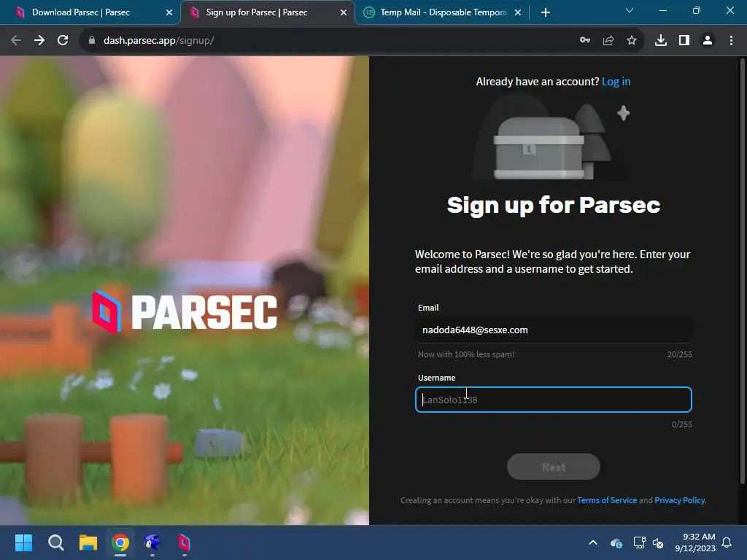Screen dimensions: 747x560
Task: Click the Email input field
Action: [554, 330]
